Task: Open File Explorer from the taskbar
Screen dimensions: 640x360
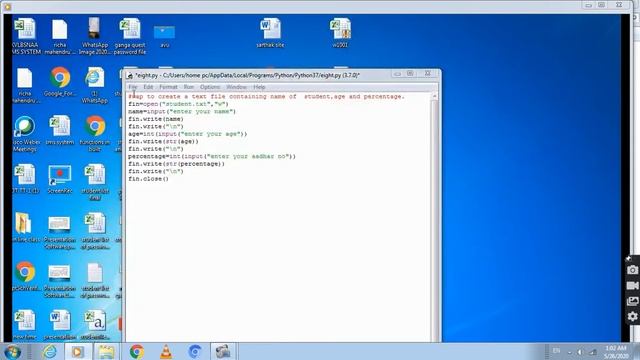Action: (107, 351)
